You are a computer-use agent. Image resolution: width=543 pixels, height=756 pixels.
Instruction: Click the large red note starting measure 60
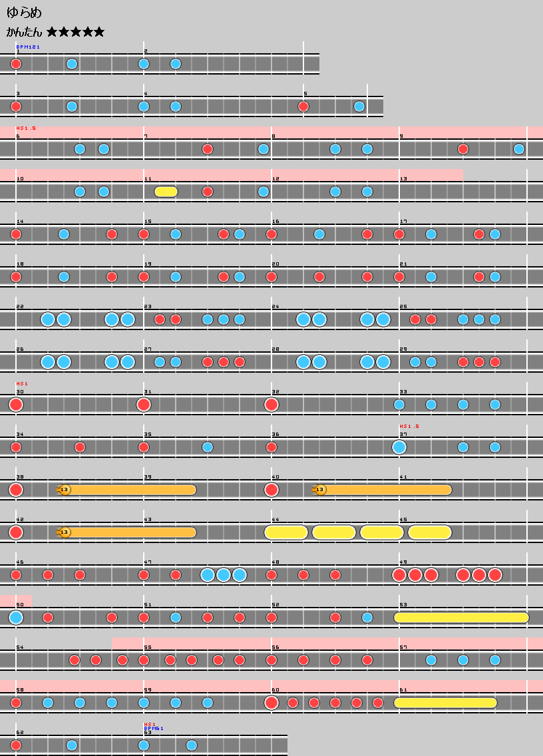click(x=271, y=703)
